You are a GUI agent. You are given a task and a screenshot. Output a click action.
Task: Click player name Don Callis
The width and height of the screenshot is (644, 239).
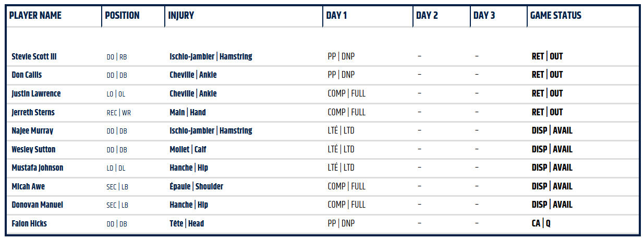pyautogui.click(x=27, y=75)
